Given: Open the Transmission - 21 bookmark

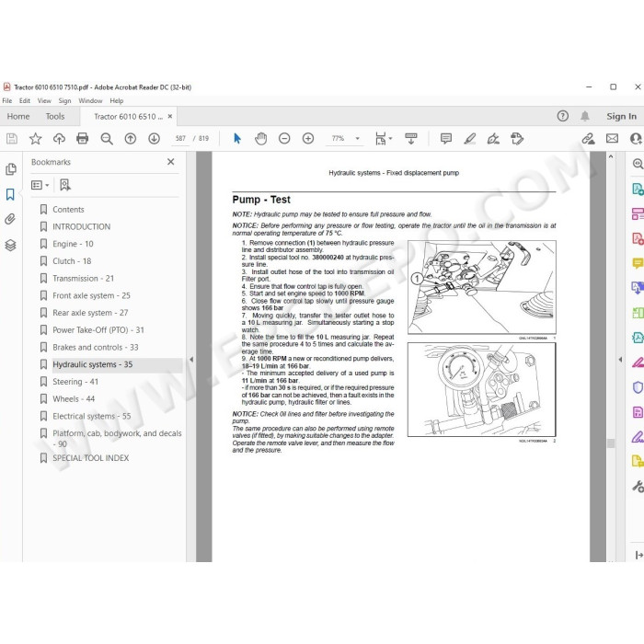Looking at the screenshot, I should (84, 279).
